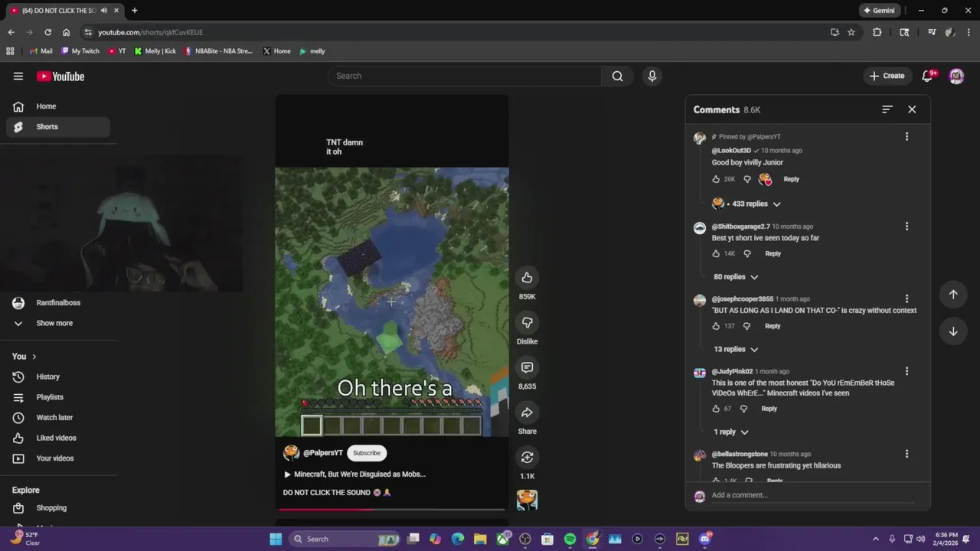Open options for bellastrongstone's comment

click(906, 454)
